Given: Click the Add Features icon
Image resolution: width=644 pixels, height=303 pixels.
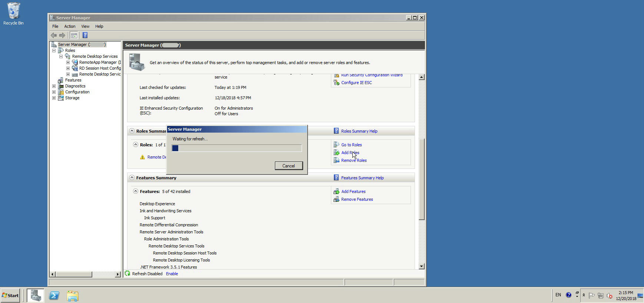Looking at the screenshot, I should point(336,191).
